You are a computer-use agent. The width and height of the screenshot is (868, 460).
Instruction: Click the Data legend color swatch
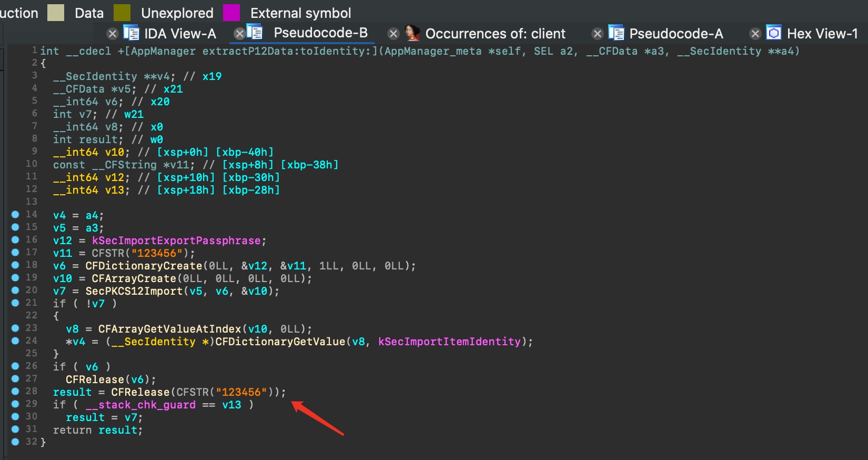click(55, 13)
